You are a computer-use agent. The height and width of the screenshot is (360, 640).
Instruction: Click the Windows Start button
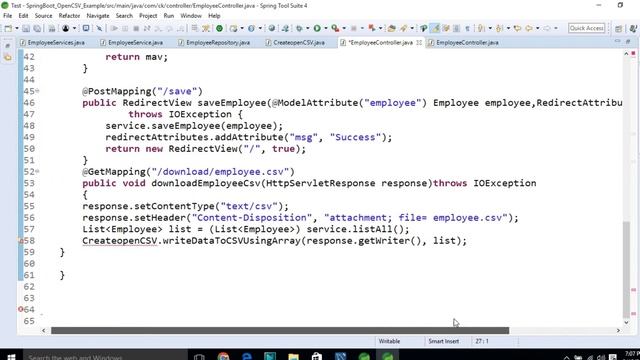click(x=11, y=356)
